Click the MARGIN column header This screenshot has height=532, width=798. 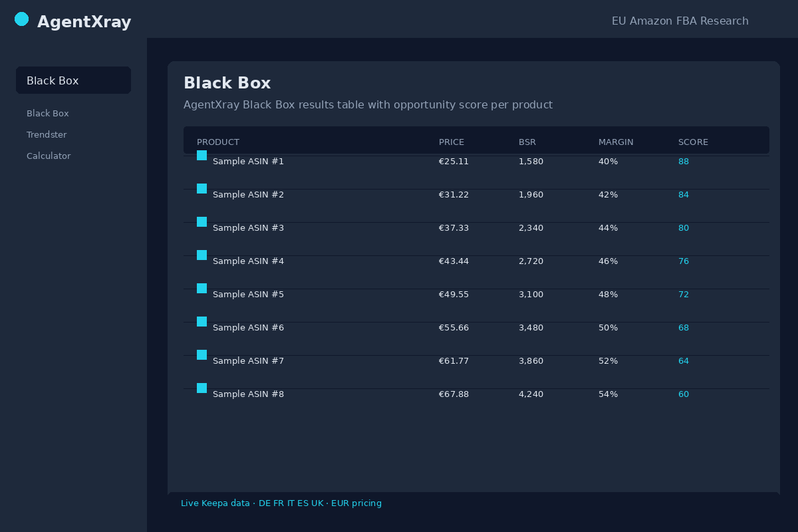[x=616, y=142]
